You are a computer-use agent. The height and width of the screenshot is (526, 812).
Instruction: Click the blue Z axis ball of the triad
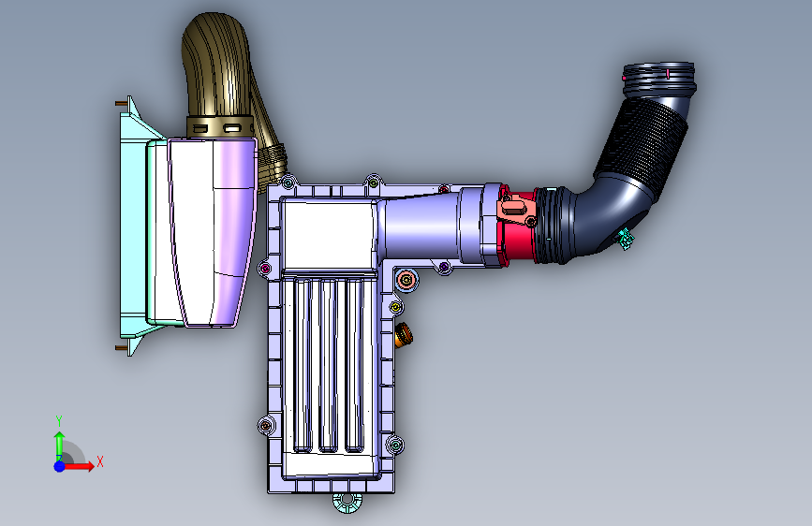click(x=60, y=466)
